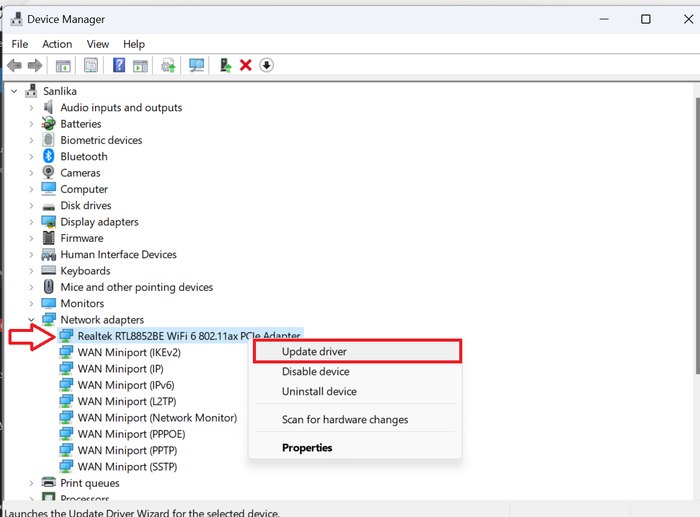Click Update device driver toolbar icon
The width and height of the screenshot is (700, 517).
pyautogui.click(x=168, y=66)
